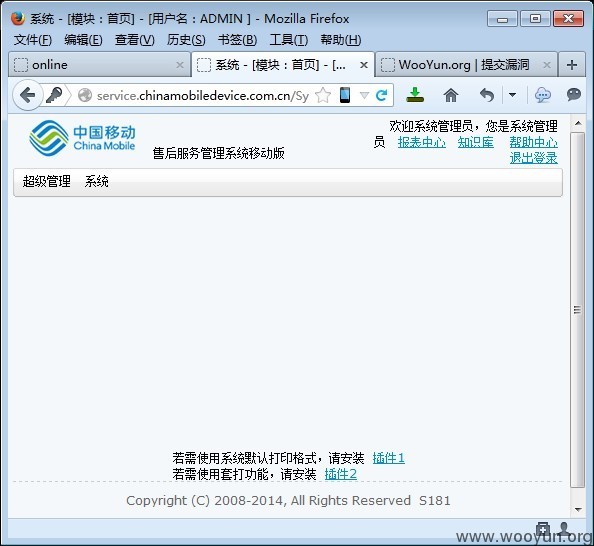Click the light blue chat bubble icon
Viewport: 594px width, 546px height.
pos(542,95)
